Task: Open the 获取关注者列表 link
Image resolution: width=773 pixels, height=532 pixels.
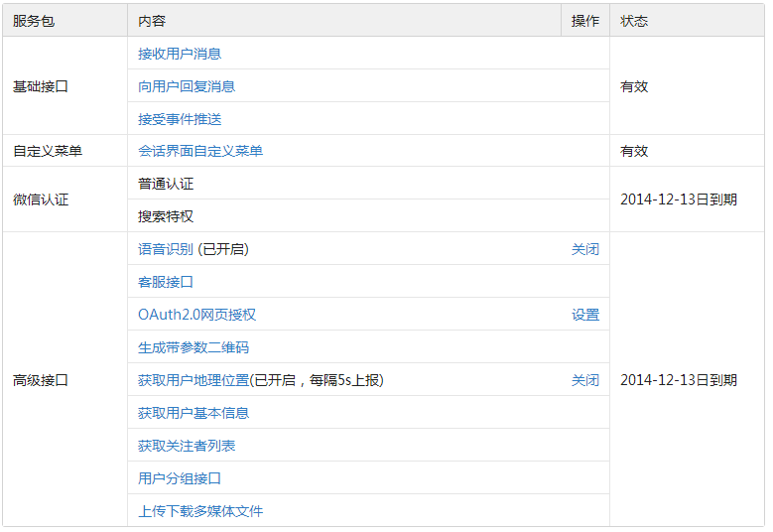Action: [x=187, y=446]
